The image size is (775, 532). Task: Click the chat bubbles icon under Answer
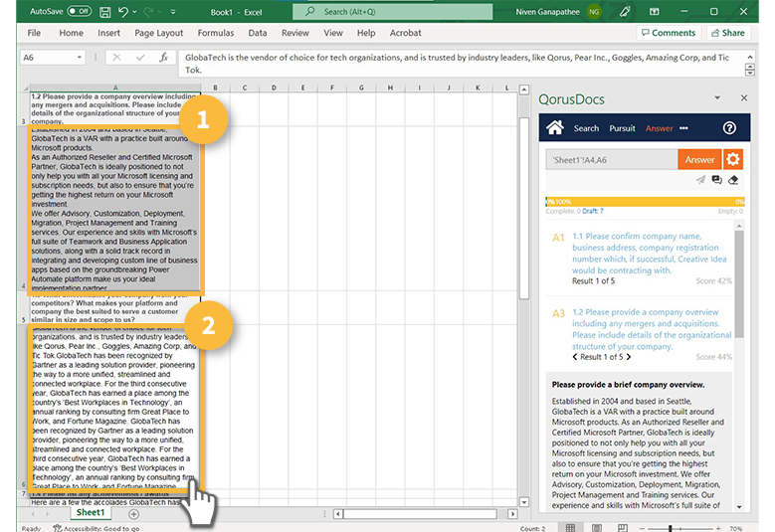tap(716, 180)
